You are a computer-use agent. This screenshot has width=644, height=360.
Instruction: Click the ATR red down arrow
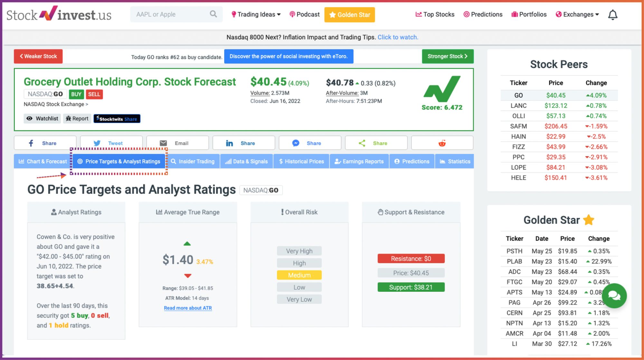pos(188,276)
